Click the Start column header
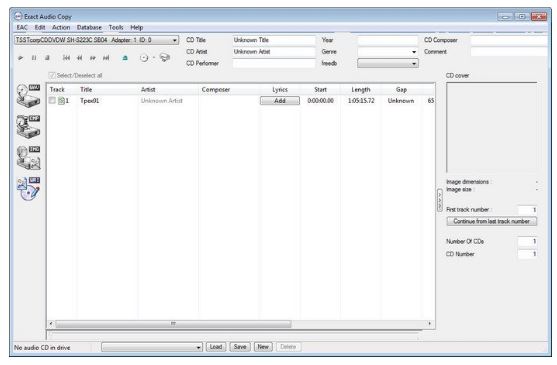 pos(320,90)
